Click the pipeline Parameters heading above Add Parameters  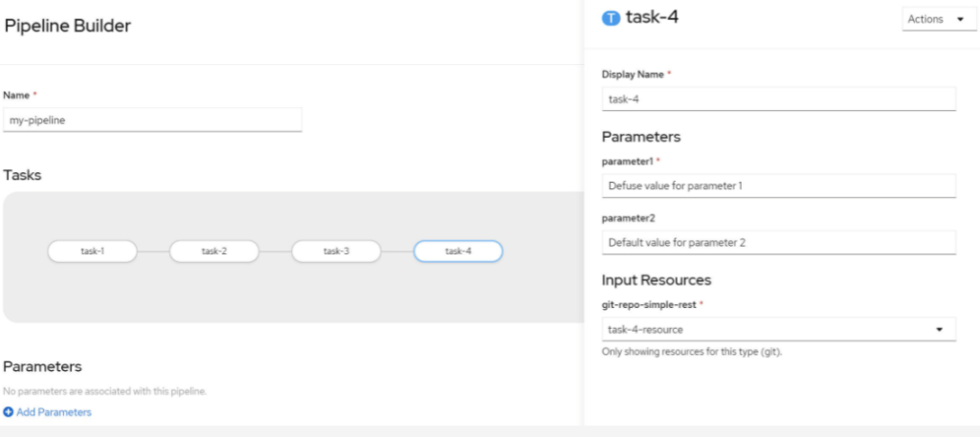coord(42,366)
